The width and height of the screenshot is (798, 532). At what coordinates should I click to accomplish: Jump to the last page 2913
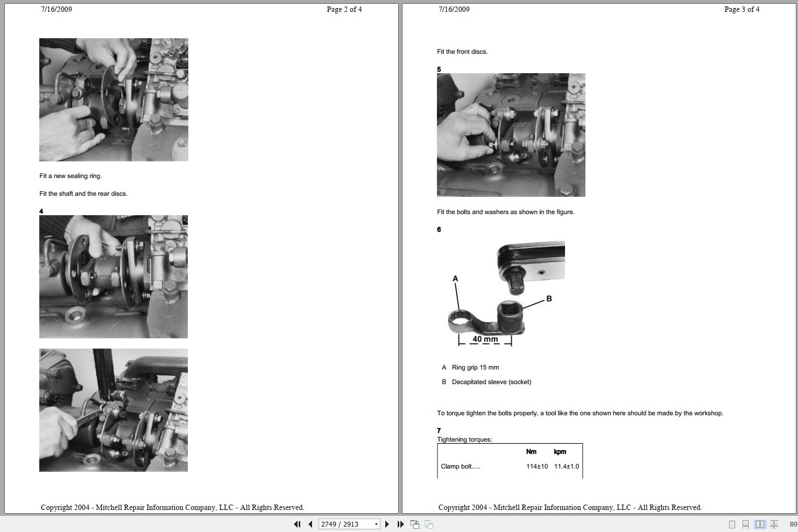click(400, 524)
